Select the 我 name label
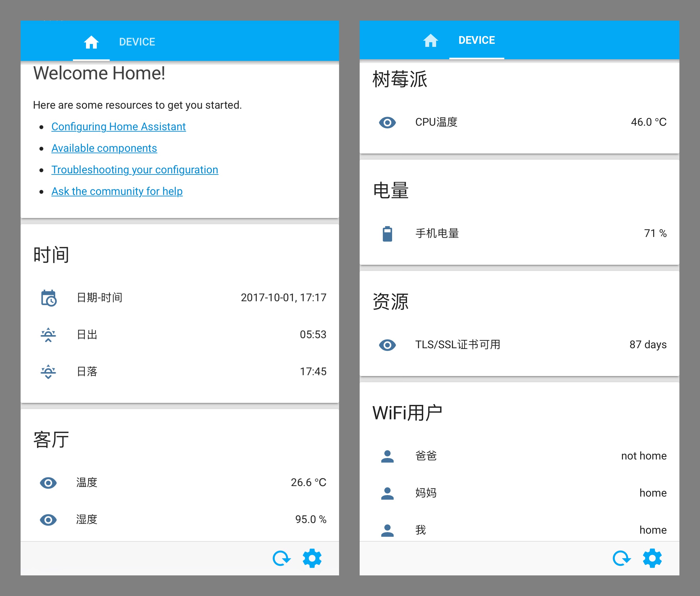The height and width of the screenshot is (596, 700). [420, 530]
